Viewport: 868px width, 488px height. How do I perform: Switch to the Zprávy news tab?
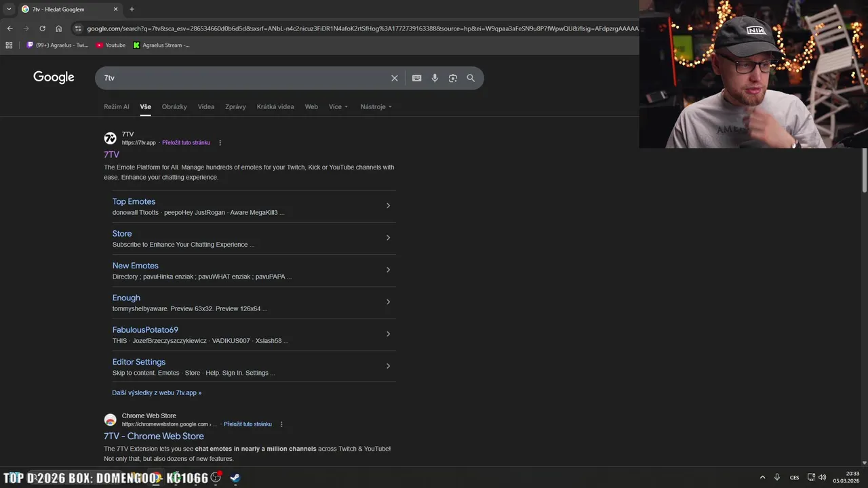(235, 106)
